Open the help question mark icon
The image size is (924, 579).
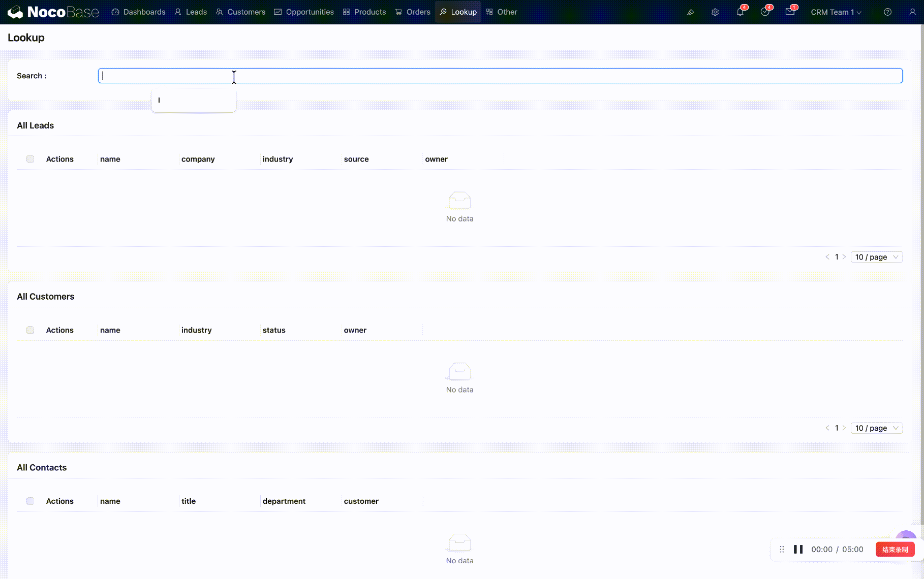[887, 12]
